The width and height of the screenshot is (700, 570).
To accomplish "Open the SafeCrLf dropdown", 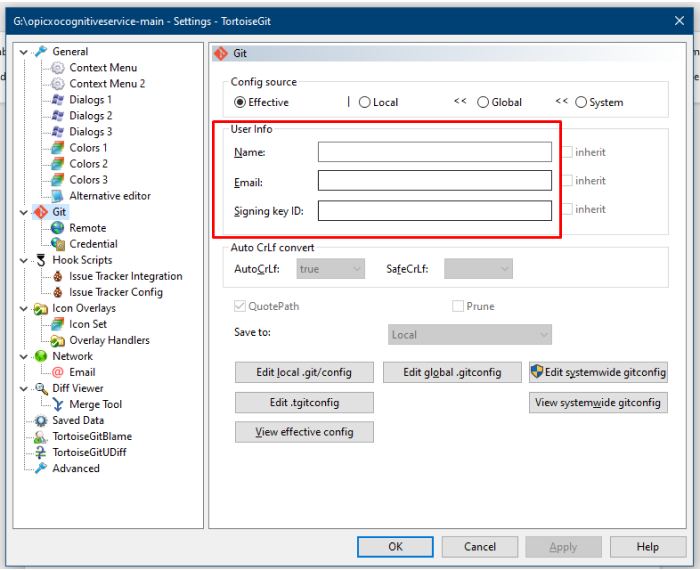I will pyautogui.click(x=478, y=269).
